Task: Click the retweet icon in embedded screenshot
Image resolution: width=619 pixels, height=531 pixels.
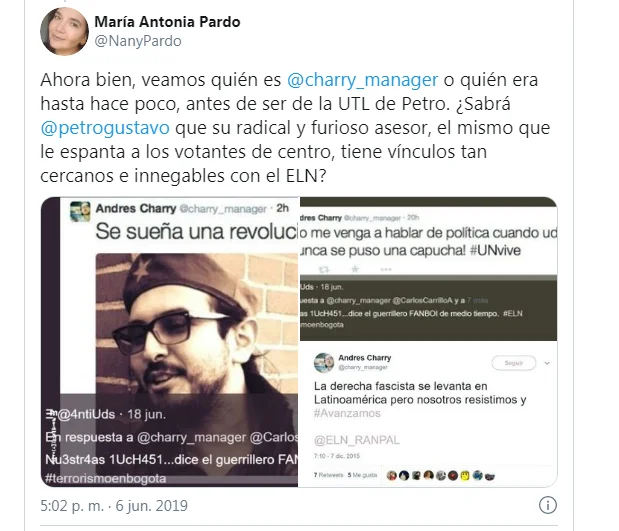Action: tap(324, 270)
